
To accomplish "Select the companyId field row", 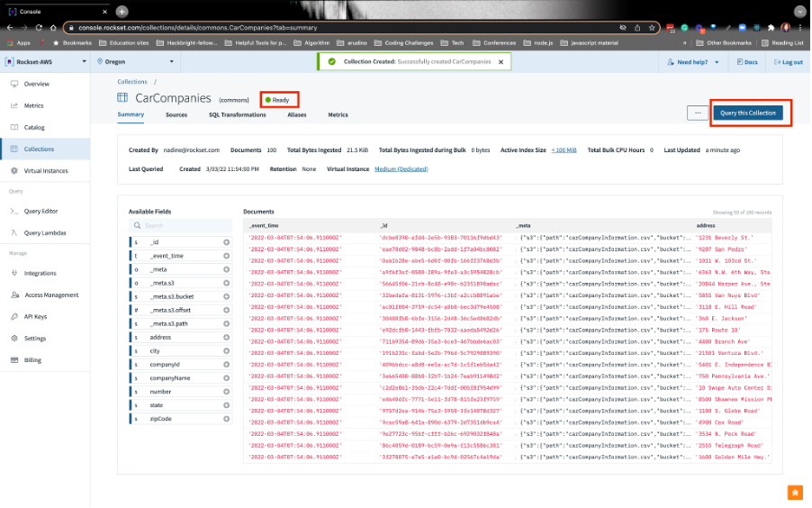I will coord(180,365).
